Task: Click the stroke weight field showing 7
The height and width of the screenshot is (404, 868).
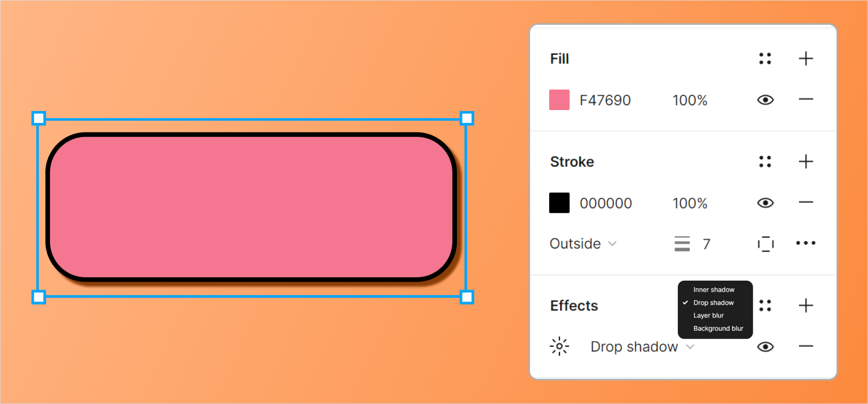Action: [x=706, y=244]
